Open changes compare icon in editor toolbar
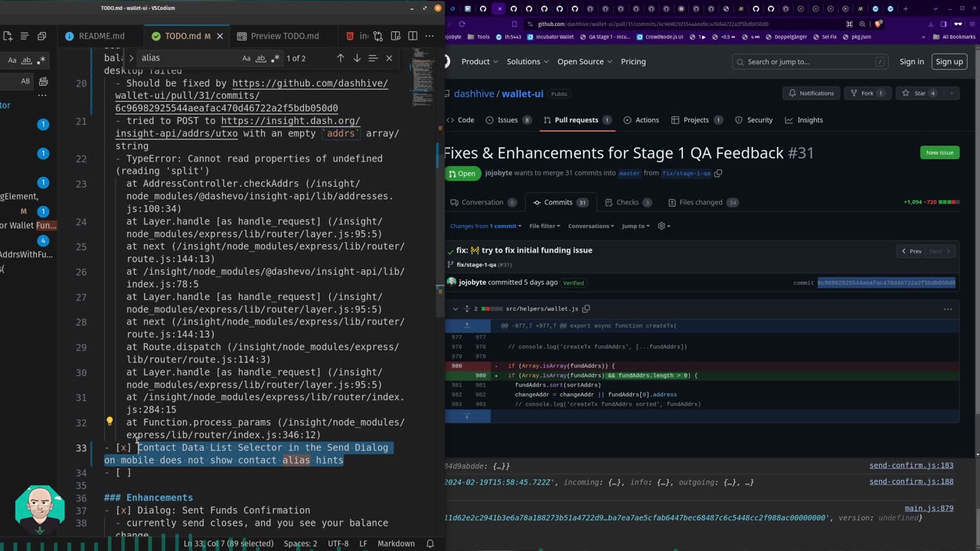This screenshot has height=551, width=980. [x=379, y=36]
